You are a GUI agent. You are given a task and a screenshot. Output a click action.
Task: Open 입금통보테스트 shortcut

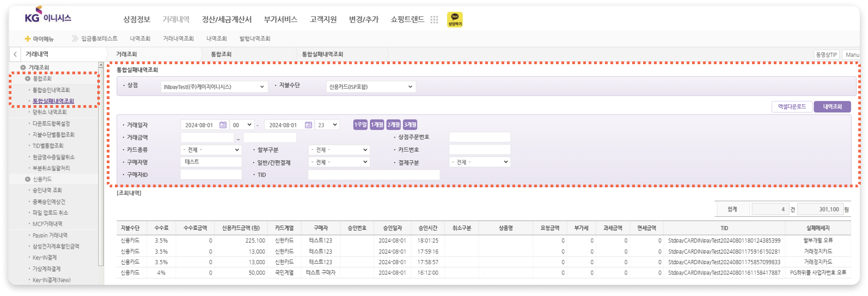pyautogui.click(x=99, y=39)
